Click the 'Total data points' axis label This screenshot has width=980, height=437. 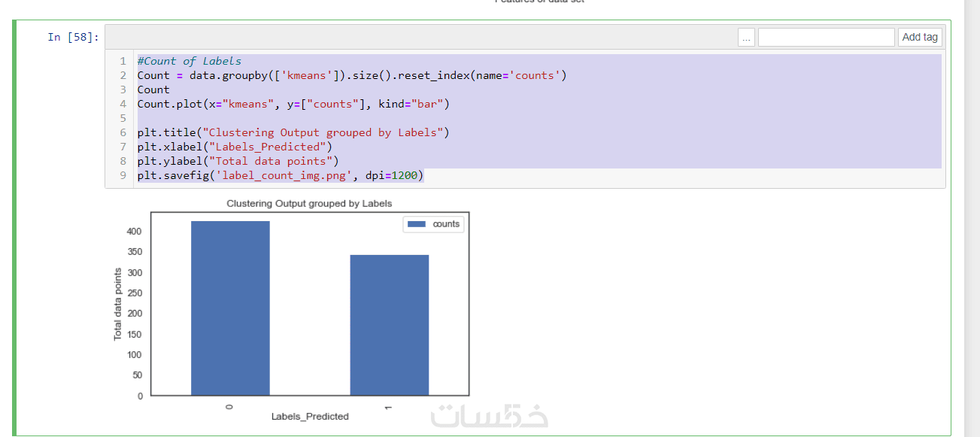pos(117,304)
